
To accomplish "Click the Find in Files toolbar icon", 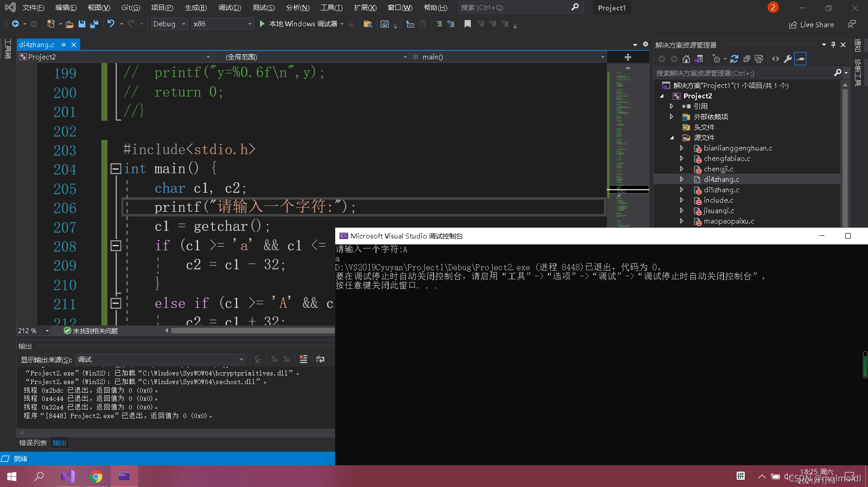I will click(x=367, y=24).
